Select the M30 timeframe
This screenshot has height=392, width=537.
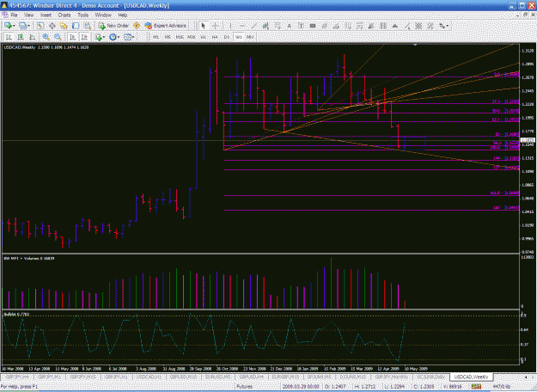click(192, 37)
